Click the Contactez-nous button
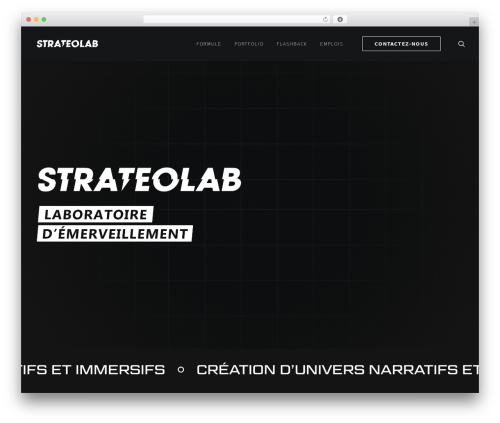The width and height of the screenshot is (500, 423). [401, 44]
